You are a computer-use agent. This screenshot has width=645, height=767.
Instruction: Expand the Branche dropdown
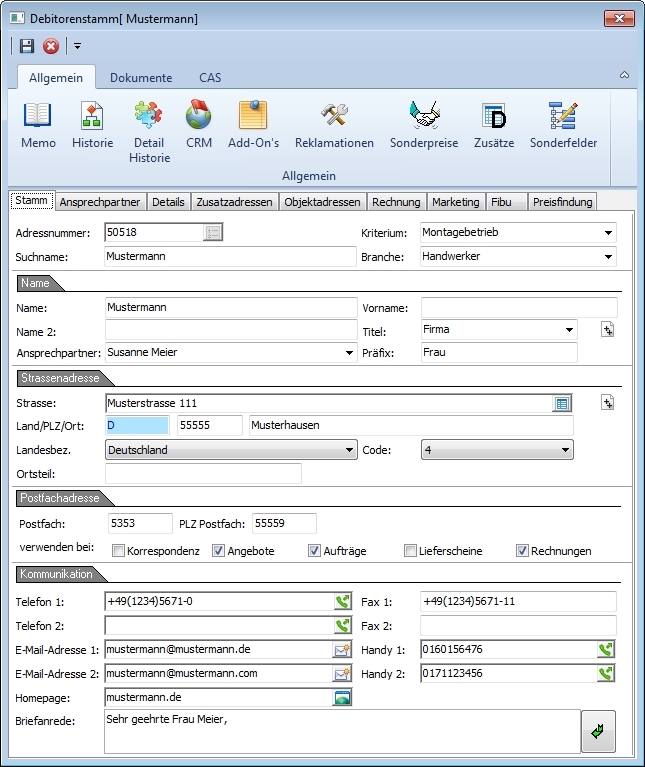(608, 257)
